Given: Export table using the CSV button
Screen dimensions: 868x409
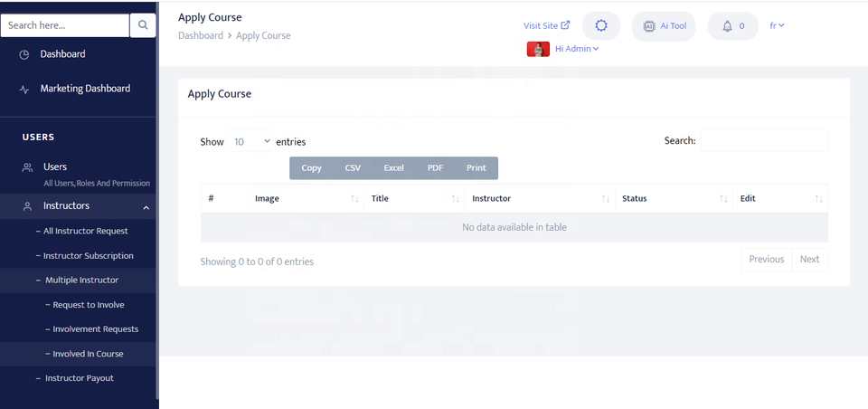Looking at the screenshot, I should click(x=353, y=168).
